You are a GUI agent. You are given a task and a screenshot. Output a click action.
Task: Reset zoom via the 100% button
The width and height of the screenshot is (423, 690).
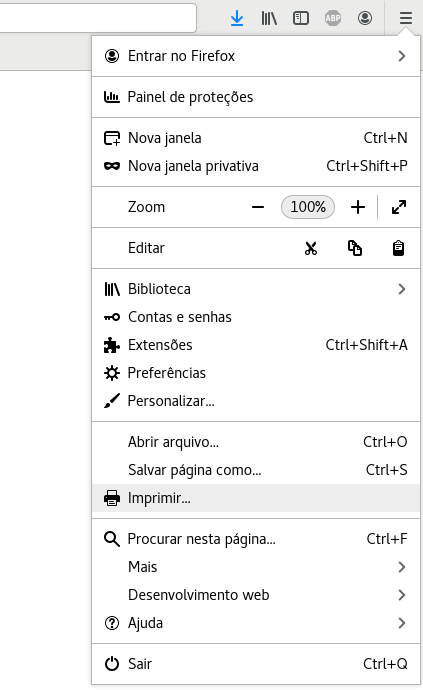tap(308, 207)
